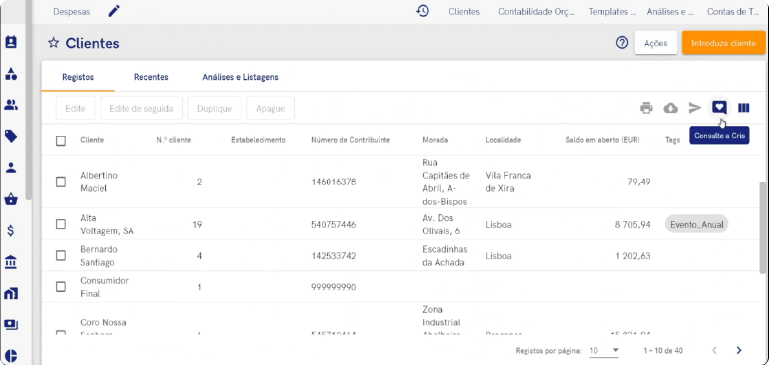The height and width of the screenshot is (365, 769).
Task: Go to the next page arrow
Action: (739, 350)
